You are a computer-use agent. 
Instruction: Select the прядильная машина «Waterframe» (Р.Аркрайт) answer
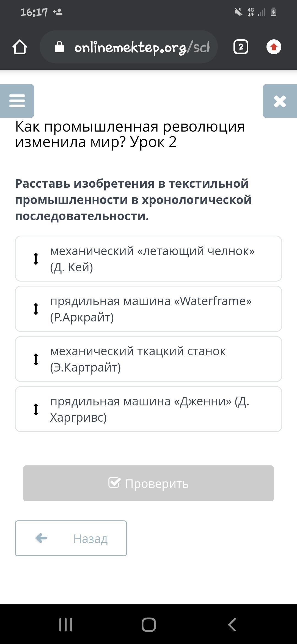coord(148,309)
